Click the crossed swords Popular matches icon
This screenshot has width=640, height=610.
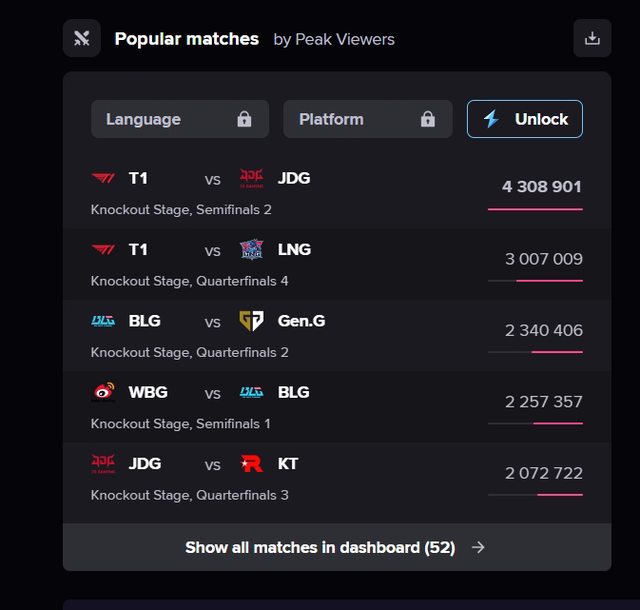click(82, 39)
